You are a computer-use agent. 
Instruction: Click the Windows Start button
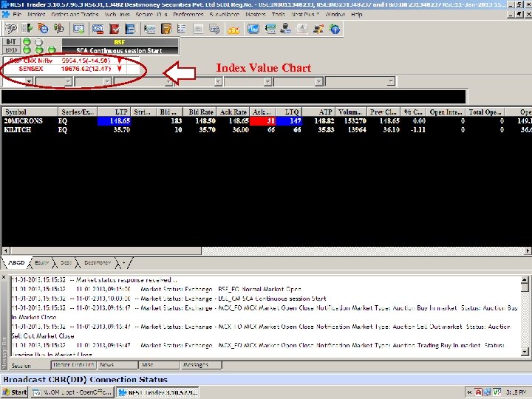15,392
